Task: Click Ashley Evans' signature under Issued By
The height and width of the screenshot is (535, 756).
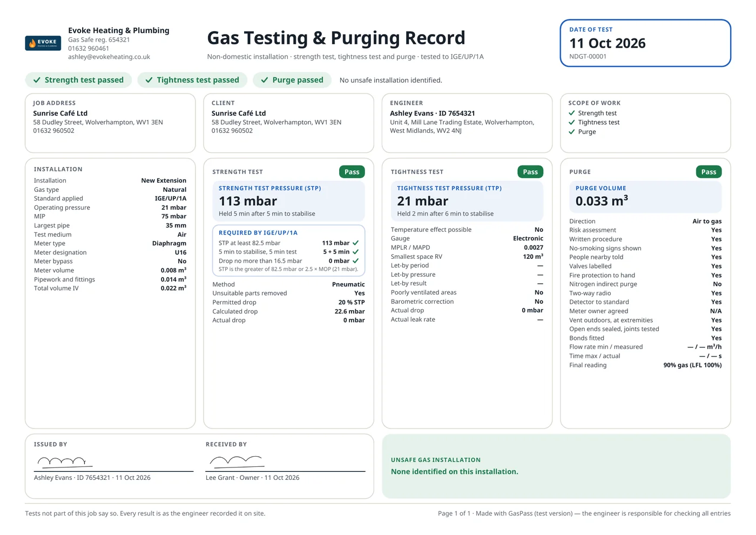Action: pos(65,462)
